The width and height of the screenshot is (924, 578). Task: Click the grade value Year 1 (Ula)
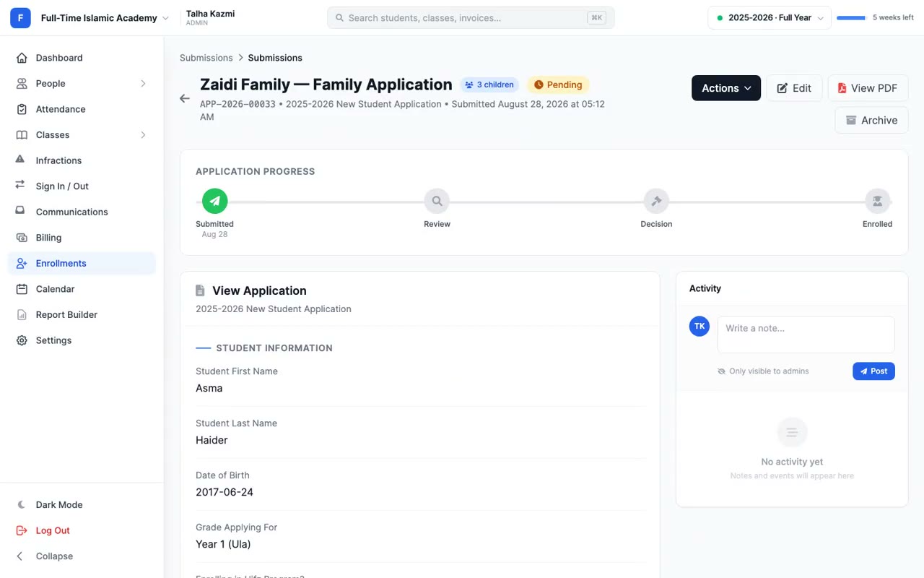click(223, 544)
